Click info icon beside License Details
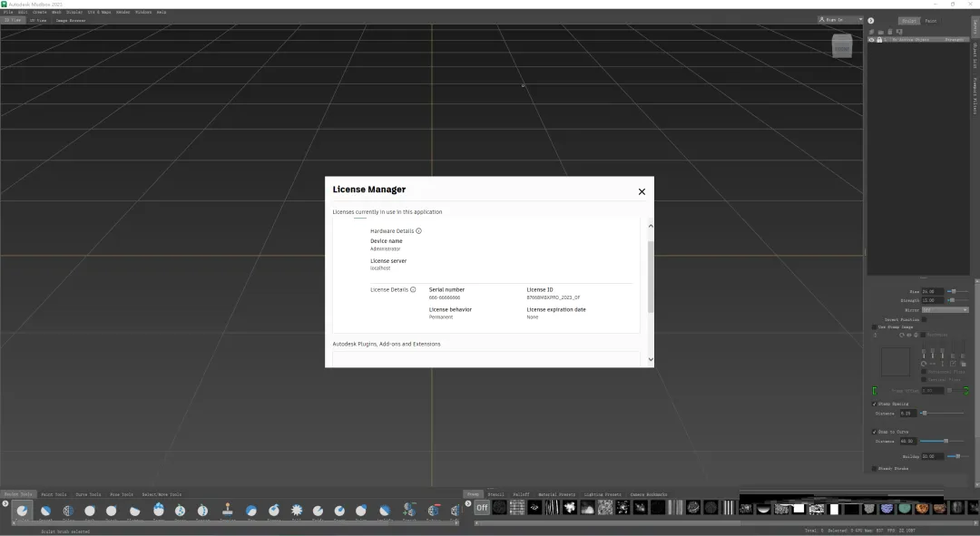This screenshot has width=980, height=536. coord(413,290)
